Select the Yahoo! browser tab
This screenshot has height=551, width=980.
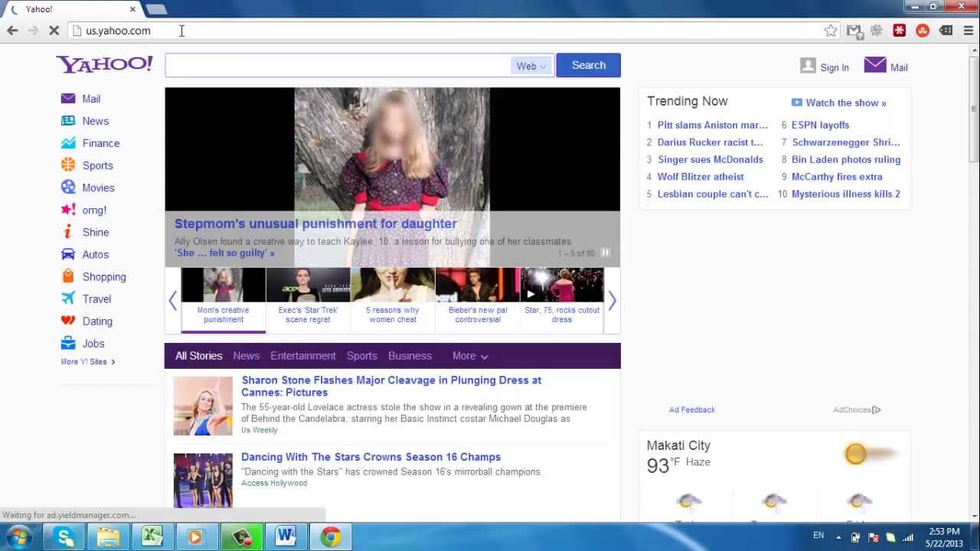tap(73, 9)
